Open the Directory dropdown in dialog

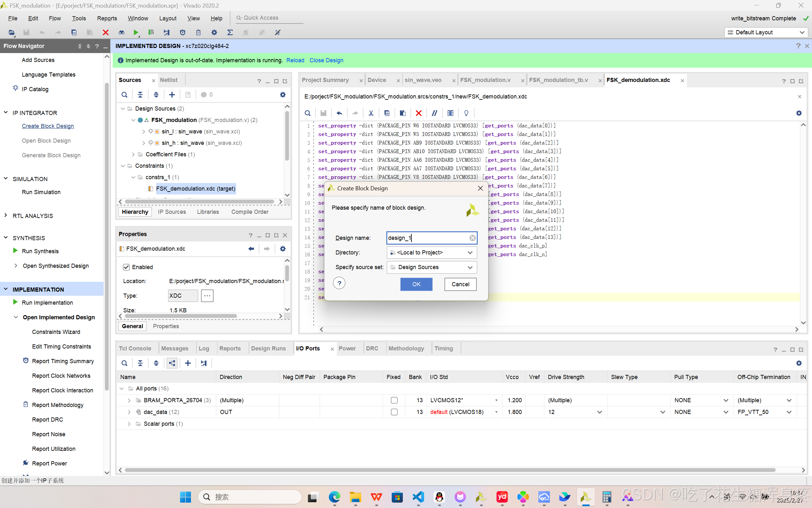[432, 252]
